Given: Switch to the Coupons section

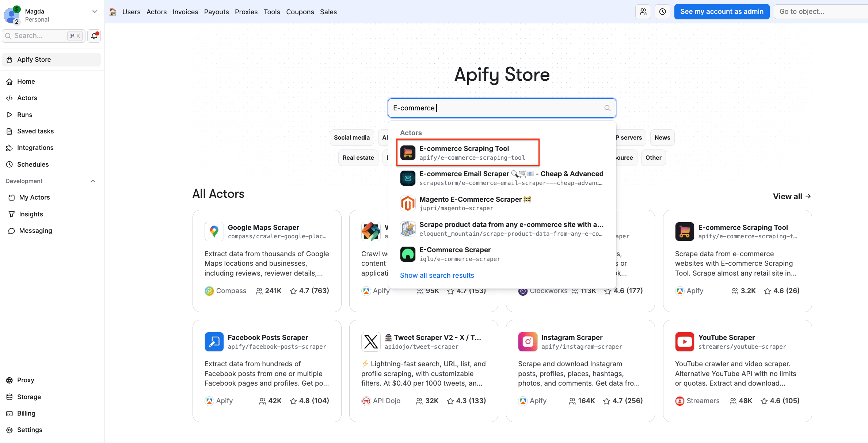Looking at the screenshot, I should (300, 12).
